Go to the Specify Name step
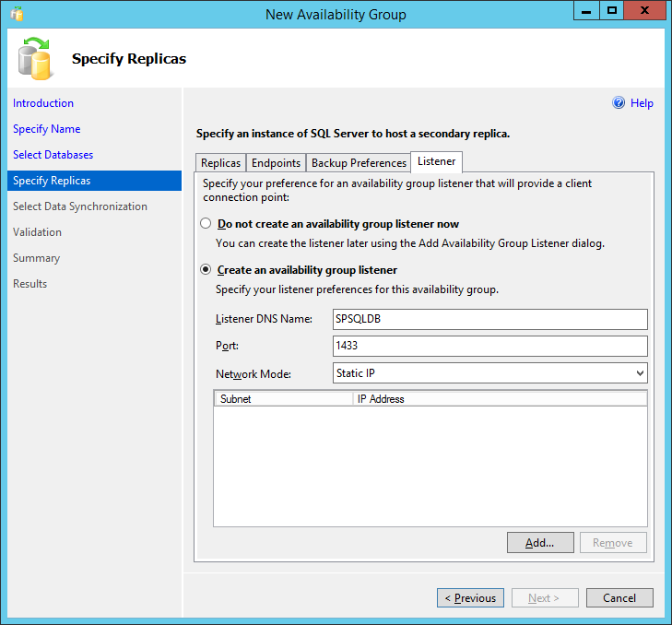Viewport: 672px width, 625px height. click(46, 129)
